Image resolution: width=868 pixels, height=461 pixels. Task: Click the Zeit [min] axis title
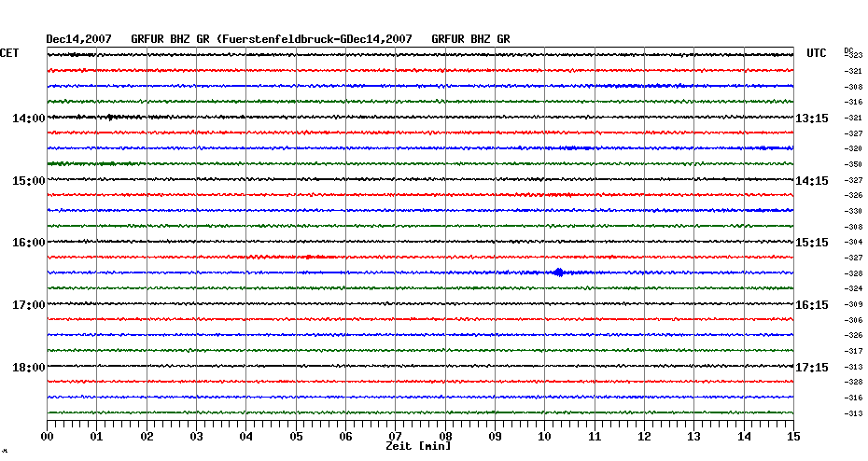pos(418,446)
